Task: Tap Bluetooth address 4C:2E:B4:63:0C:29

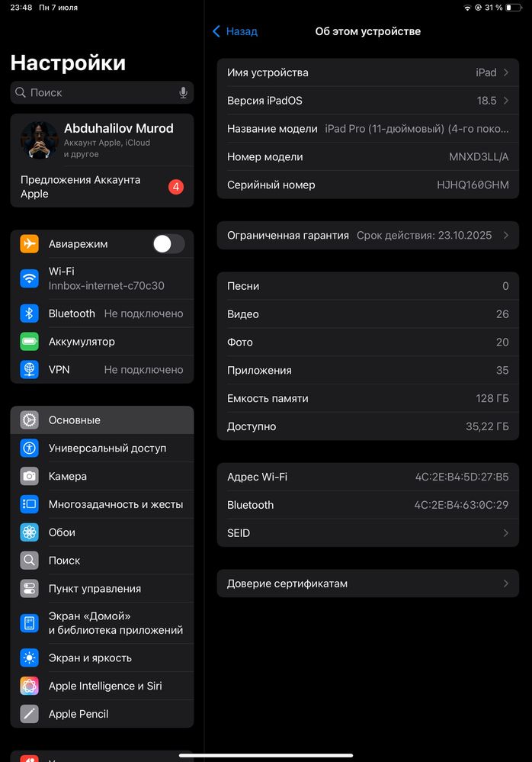Action: pyautogui.click(x=461, y=505)
